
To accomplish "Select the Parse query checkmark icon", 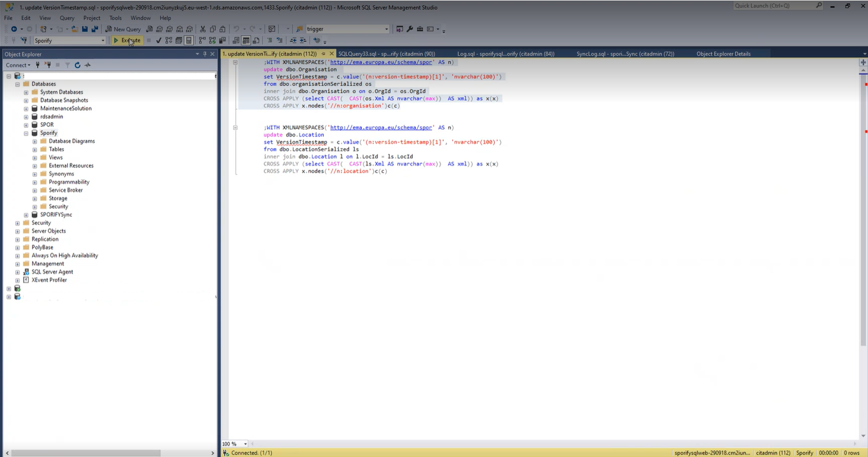I will coord(158,40).
